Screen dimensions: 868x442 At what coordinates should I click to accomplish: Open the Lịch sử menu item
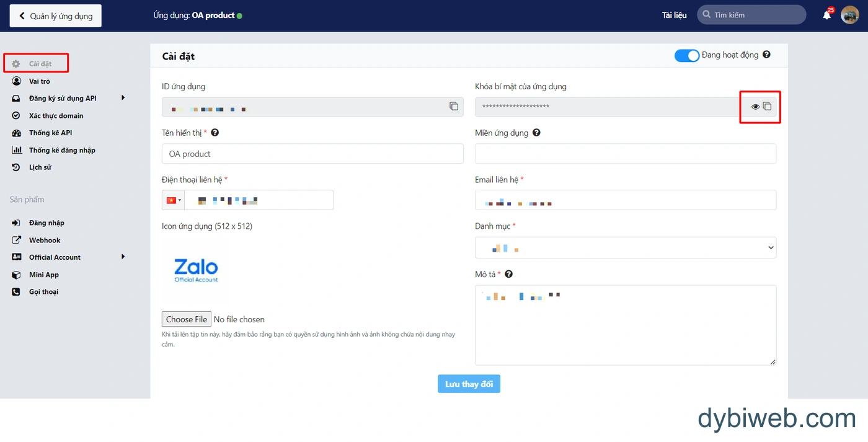click(40, 167)
